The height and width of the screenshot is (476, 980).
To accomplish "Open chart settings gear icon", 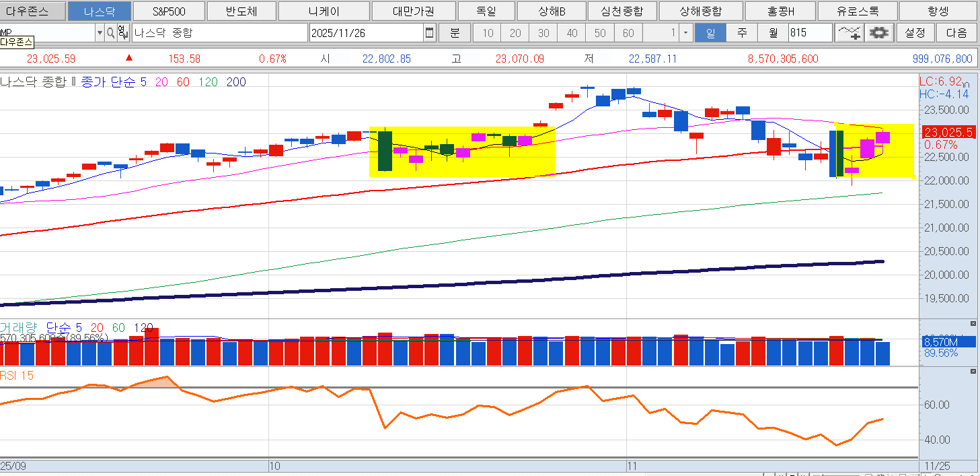I will 878,32.
